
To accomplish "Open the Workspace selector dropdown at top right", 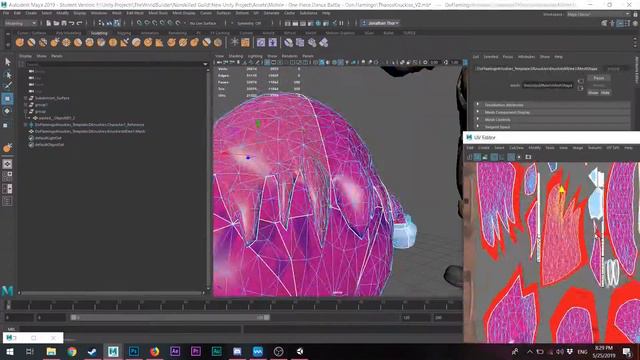I will pyautogui.click(x=598, y=14).
